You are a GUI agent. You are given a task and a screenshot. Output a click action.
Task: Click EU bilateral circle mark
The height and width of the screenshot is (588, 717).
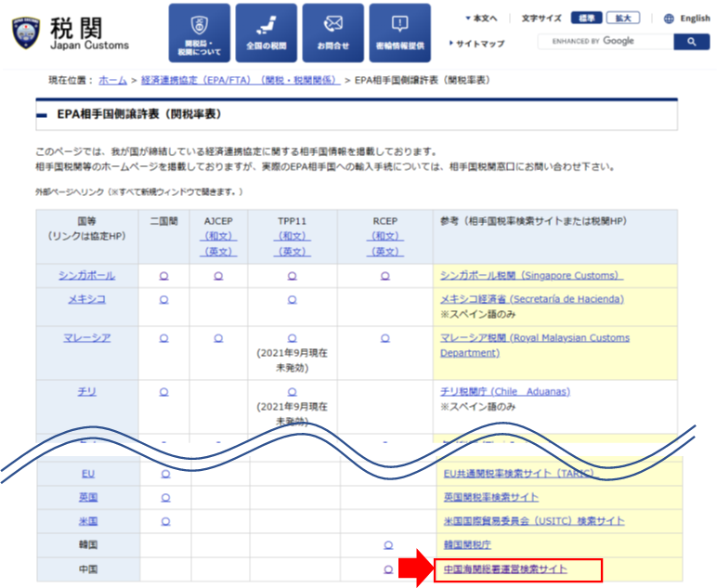(x=165, y=474)
